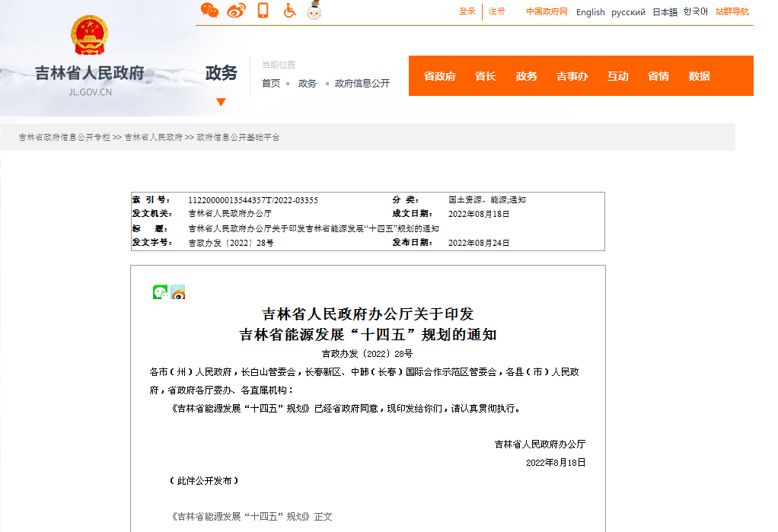Select 互动 in the orange navigation bar
778x532 pixels.
(x=617, y=76)
